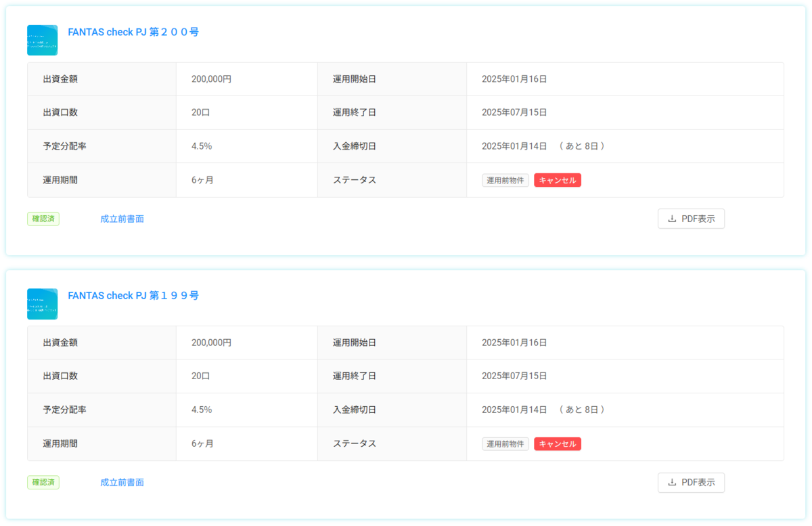Screen dimensions: 812x526
Task: Click the キャンセル tag in project 第２００号
Action: [x=558, y=180]
